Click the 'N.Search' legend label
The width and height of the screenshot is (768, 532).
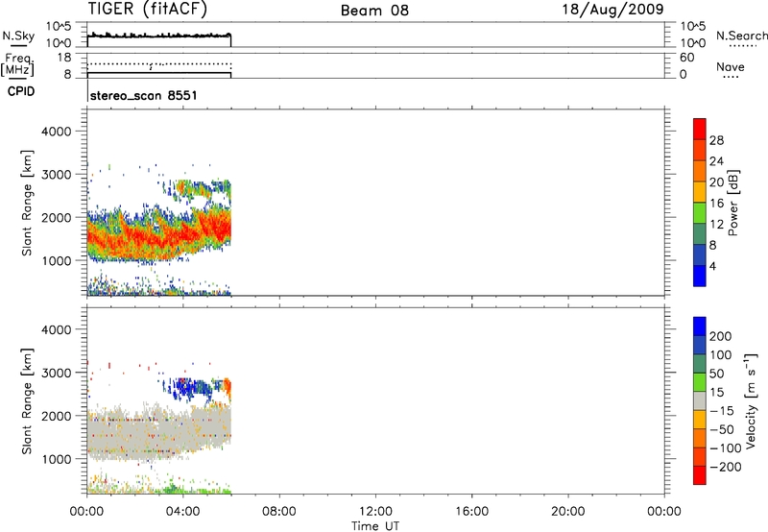coord(741,36)
